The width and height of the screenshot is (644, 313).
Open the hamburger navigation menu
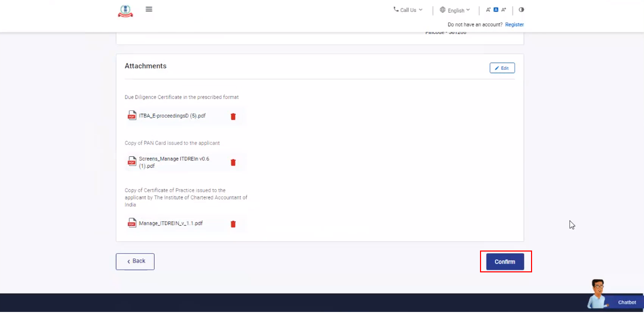149,9
